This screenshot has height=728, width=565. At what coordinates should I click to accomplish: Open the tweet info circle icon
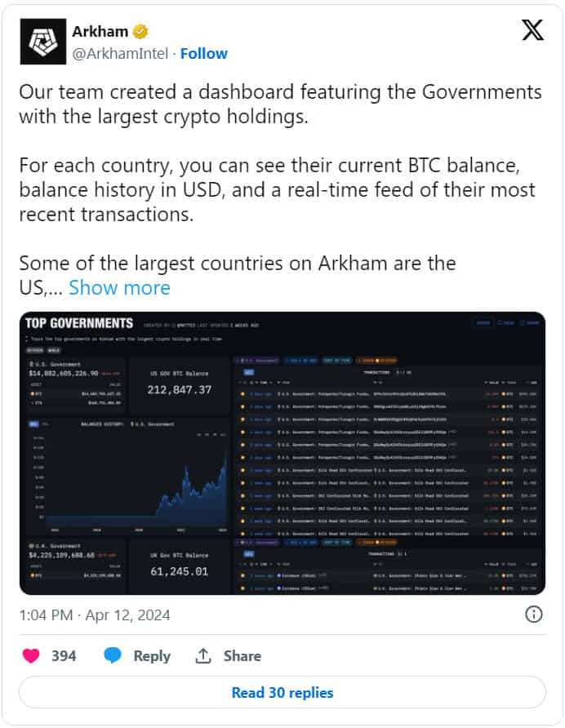tap(533, 615)
